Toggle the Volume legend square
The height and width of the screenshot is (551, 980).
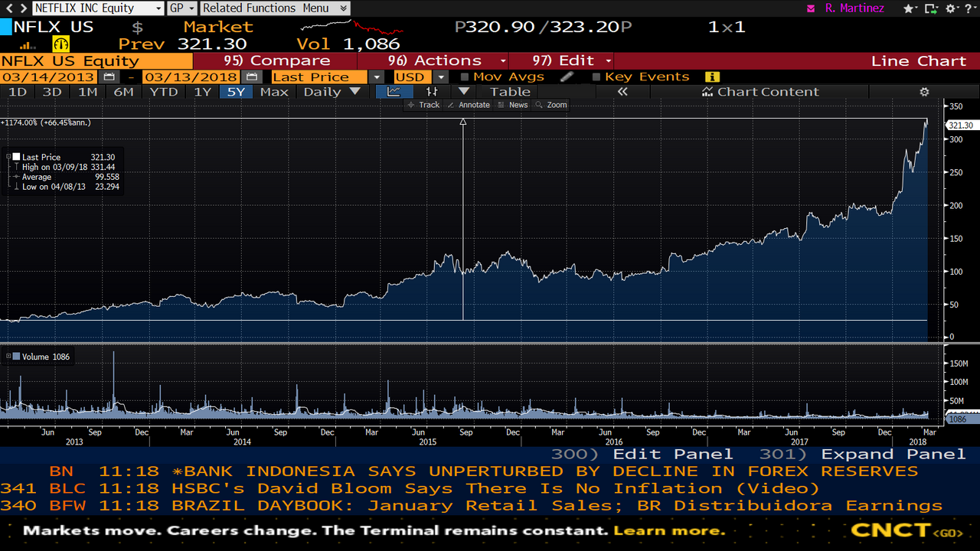point(16,357)
